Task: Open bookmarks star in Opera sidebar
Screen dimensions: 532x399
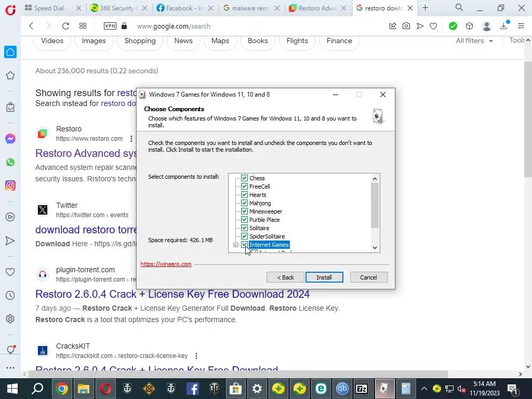Action: point(10,75)
